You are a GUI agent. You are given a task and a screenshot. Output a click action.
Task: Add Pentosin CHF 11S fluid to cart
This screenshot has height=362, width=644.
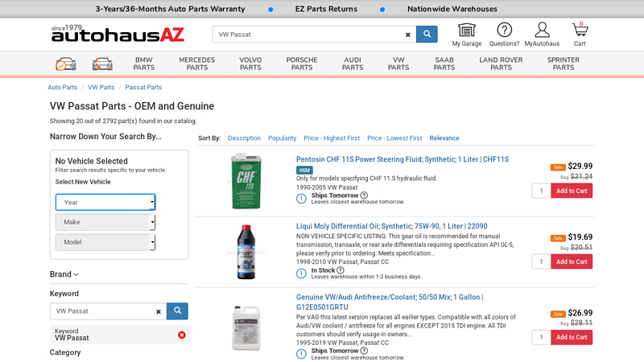tap(572, 191)
